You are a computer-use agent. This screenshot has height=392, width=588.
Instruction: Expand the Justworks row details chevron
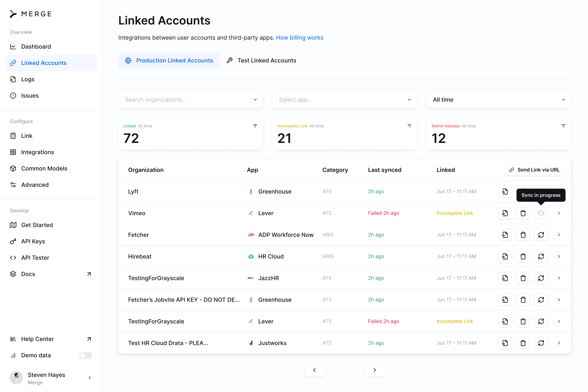pos(559,343)
